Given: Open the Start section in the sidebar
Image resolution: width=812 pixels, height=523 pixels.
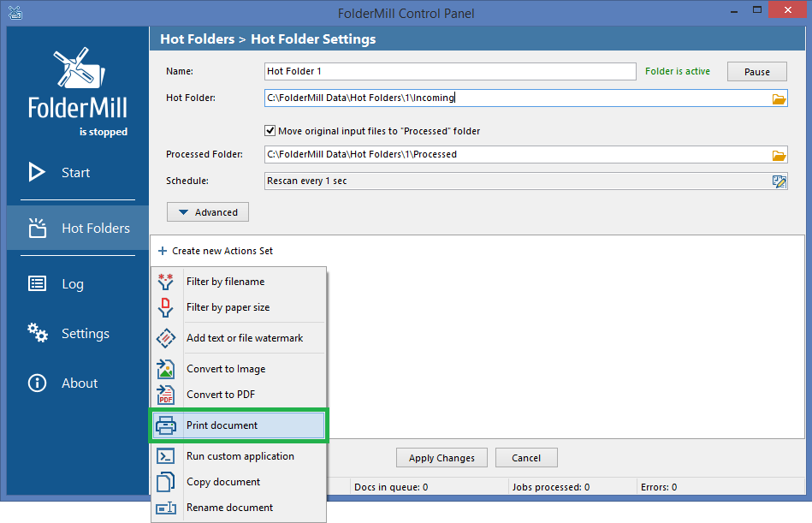Looking at the screenshot, I should [x=78, y=172].
